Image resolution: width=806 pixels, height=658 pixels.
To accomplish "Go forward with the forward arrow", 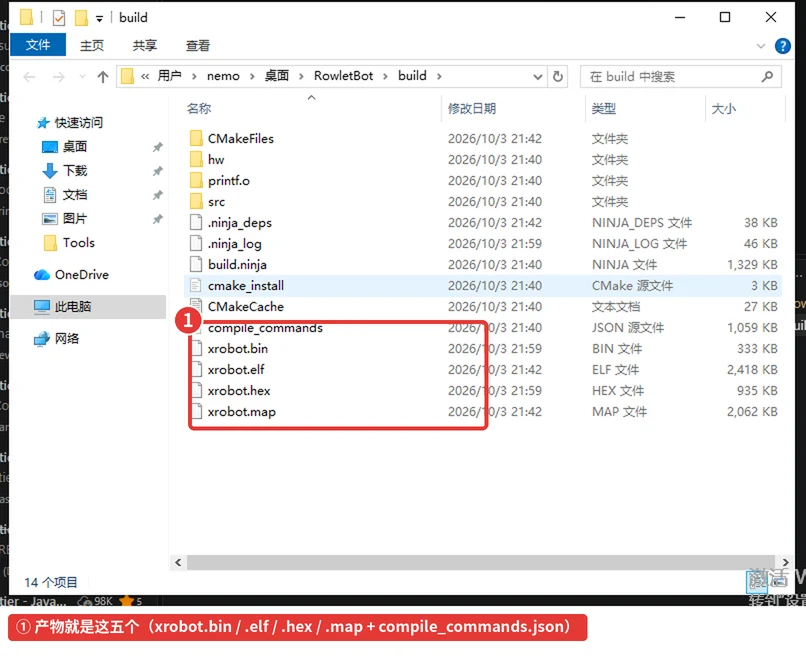I will click(59, 77).
